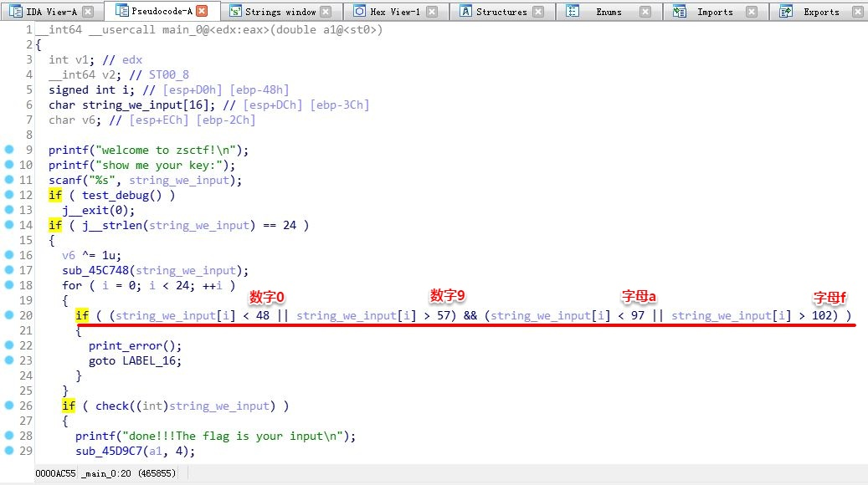This screenshot has height=485, width=868.
Task: Click the Enums tab icon
Action: point(573,11)
